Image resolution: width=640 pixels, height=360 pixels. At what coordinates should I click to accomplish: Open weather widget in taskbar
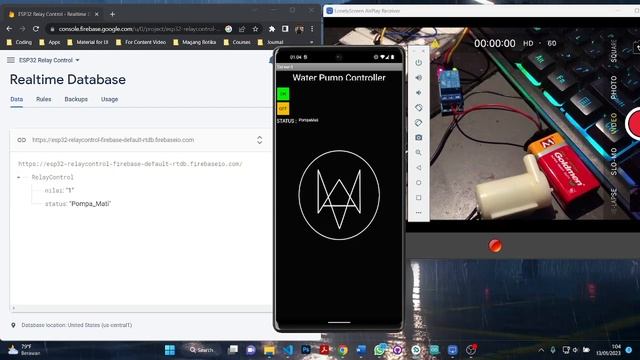24,350
